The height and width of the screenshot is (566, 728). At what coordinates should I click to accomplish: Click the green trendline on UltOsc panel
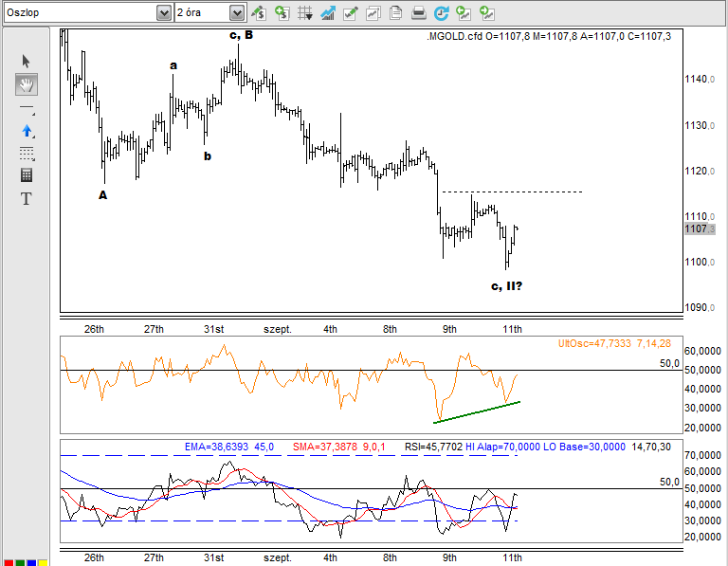[x=477, y=411]
